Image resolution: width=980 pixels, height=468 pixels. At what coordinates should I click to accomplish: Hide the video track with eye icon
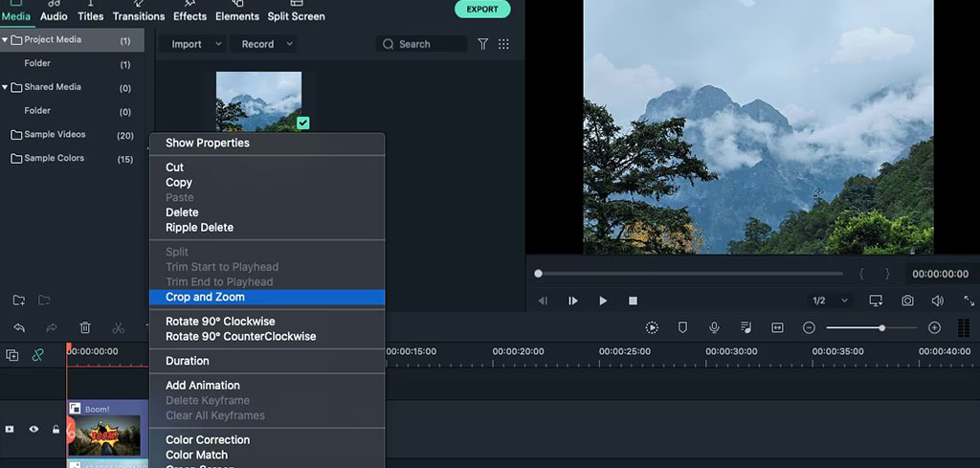[x=33, y=430]
